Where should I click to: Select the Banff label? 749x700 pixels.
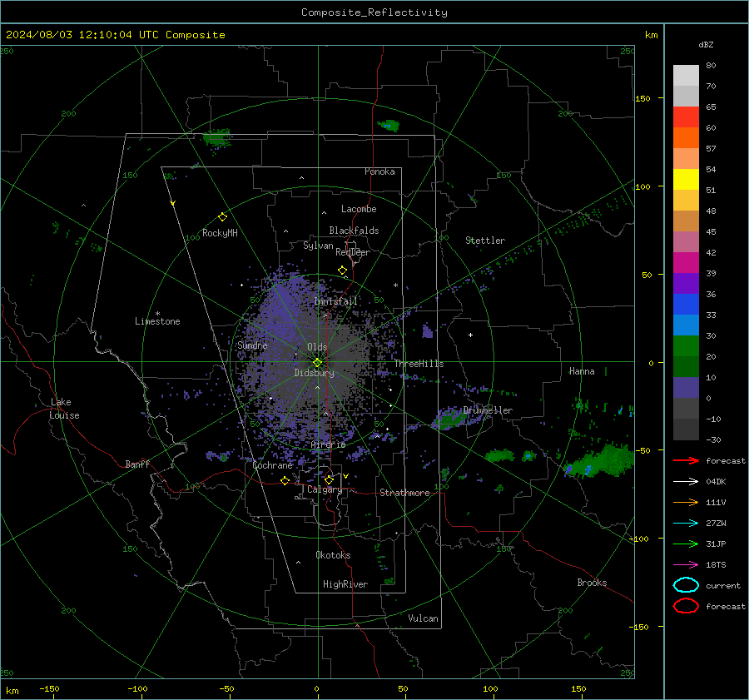[x=137, y=464]
